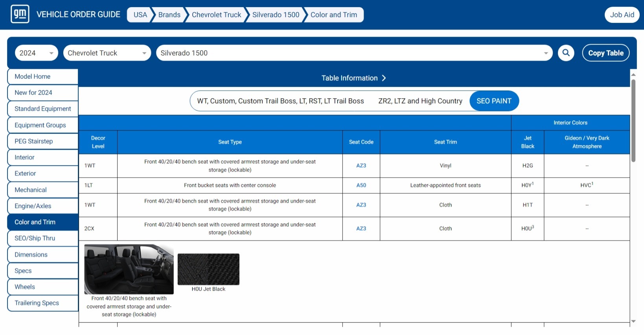Click the H1T Jet Black cell
This screenshot has width=644, height=335.
click(528, 205)
